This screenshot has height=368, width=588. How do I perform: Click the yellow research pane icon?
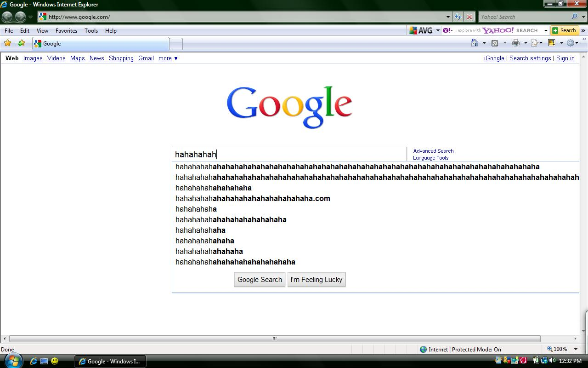coord(552,43)
